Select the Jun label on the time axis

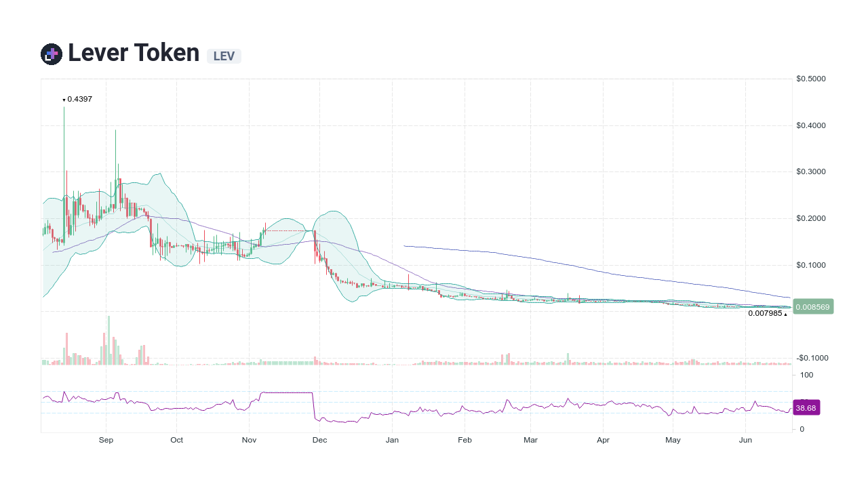pyautogui.click(x=745, y=440)
